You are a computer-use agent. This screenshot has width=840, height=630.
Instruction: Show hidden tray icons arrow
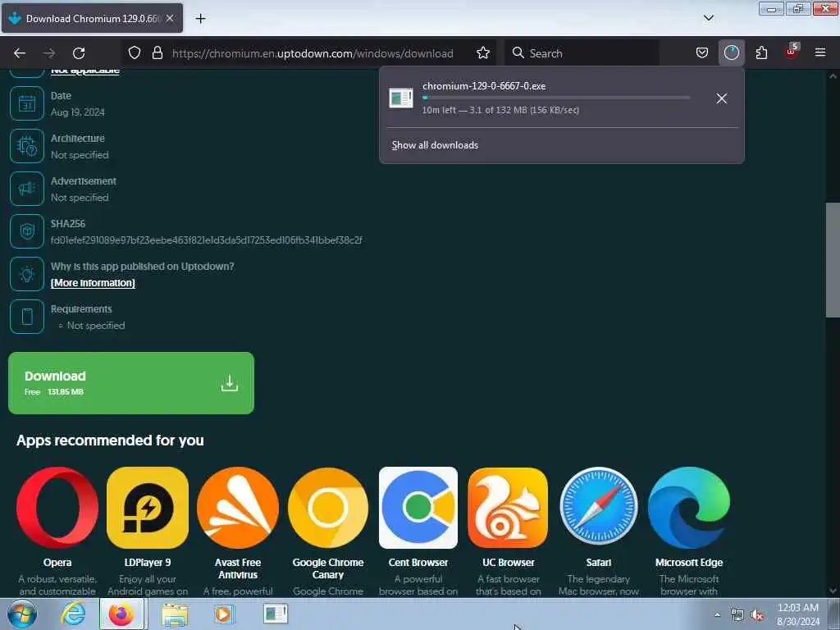717,614
